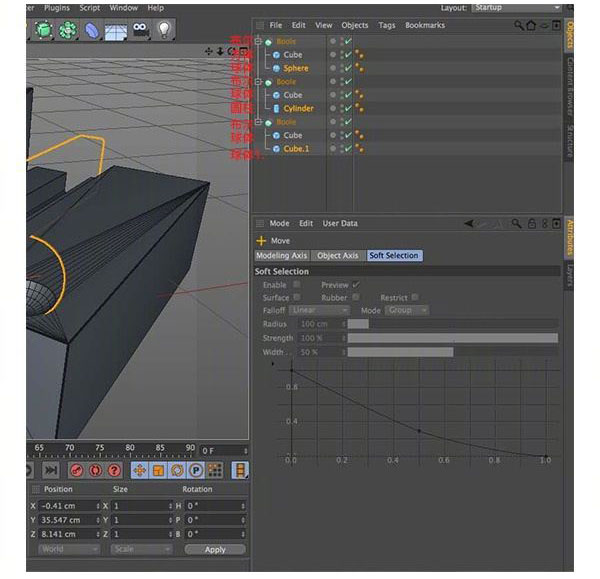Toggle the red Autokeying icon
The width and height of the screenshot is (600, 579).
point(95,470)
